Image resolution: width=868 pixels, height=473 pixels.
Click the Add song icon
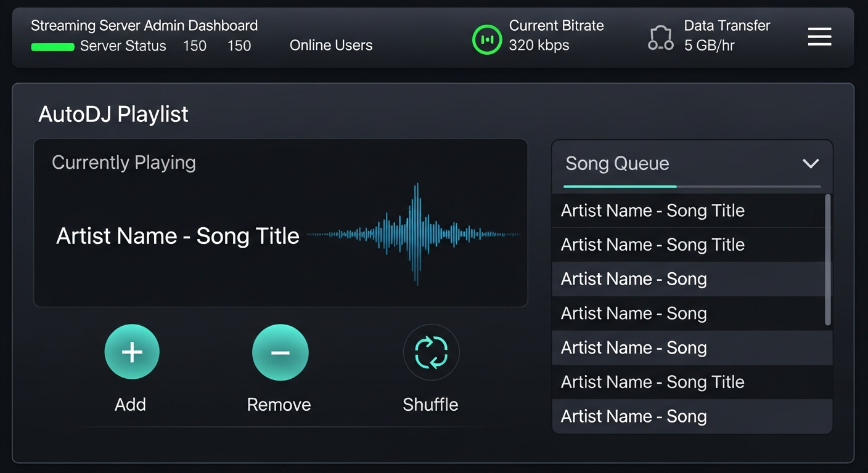coord(131,352)
